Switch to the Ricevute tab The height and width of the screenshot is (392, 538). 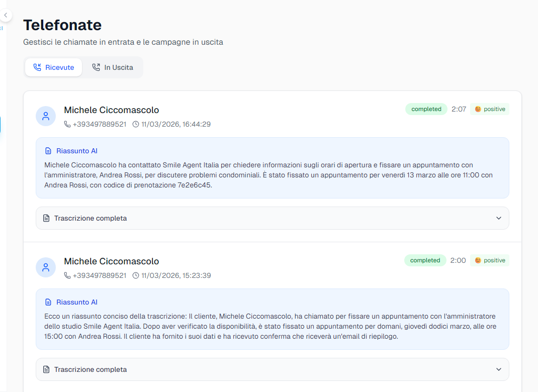tap(53, 67)
